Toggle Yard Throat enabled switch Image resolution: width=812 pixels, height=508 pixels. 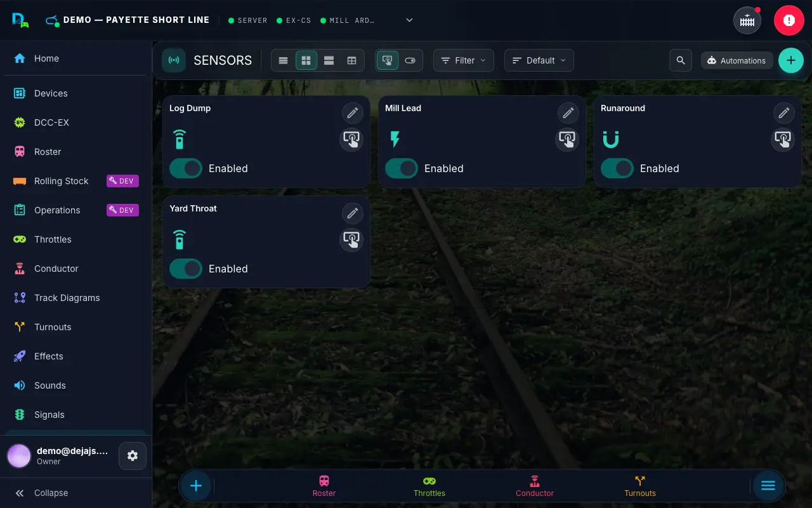pos(186,269)
